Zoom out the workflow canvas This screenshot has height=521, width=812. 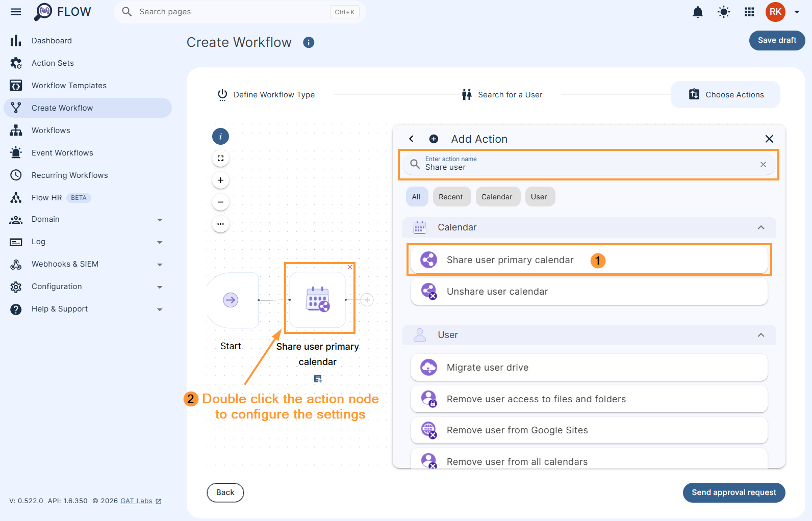(x=220, y=202)
